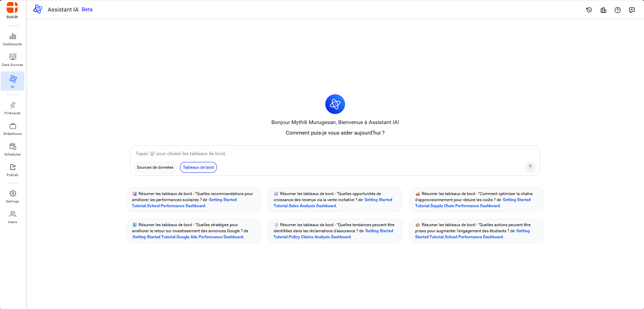The height and width of the screenshot is (309, 644).
Task: View chat history using the clock icon
Action: point(589,10)
